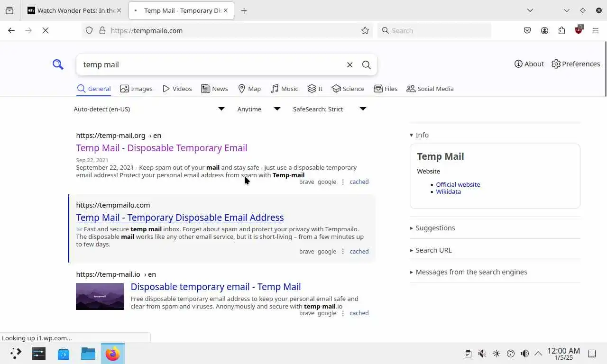
Task: Open cached link for temp-mail.io result
Action: (359, 313)
